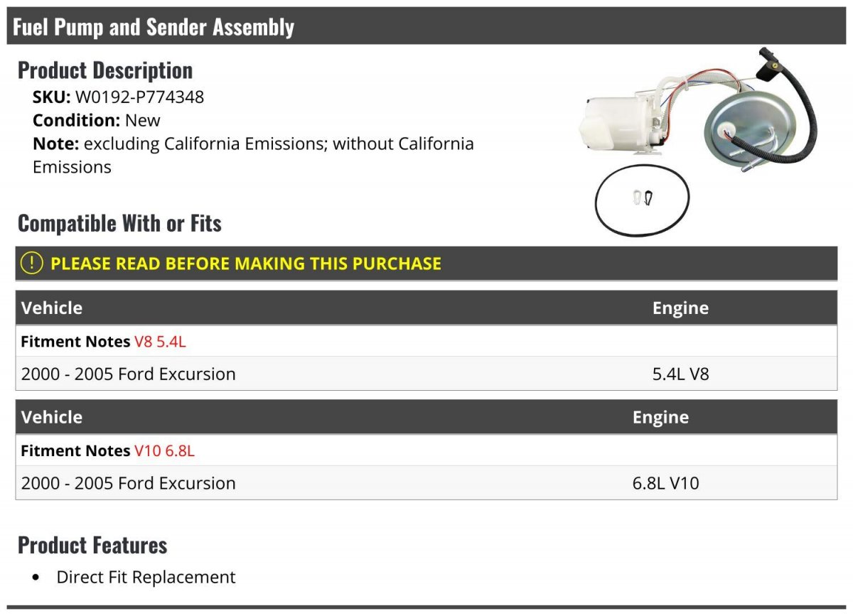Click the Condition: New line

pyautogui.click(x=97, y=120)
